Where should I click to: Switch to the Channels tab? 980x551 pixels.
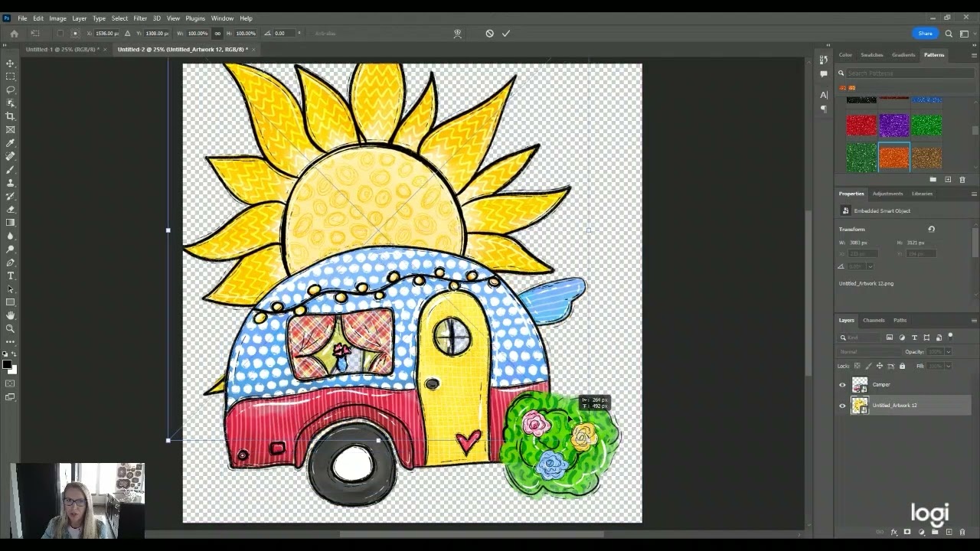pyautogui.click(x=874, y=321)
